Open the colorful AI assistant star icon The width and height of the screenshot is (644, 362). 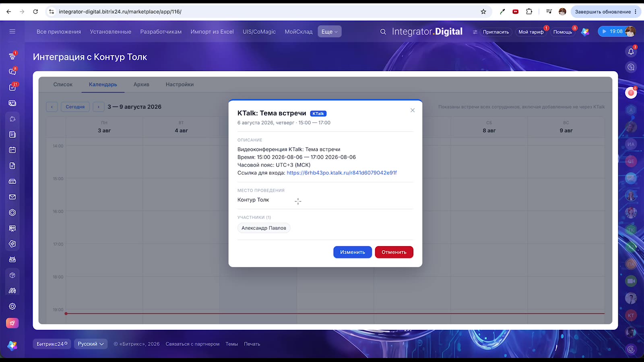pyautogui.click(x=585, y=32)
